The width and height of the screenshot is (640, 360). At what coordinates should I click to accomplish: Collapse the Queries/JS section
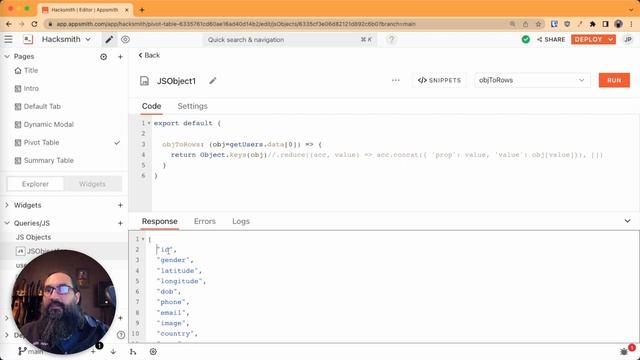pos(7,223)
